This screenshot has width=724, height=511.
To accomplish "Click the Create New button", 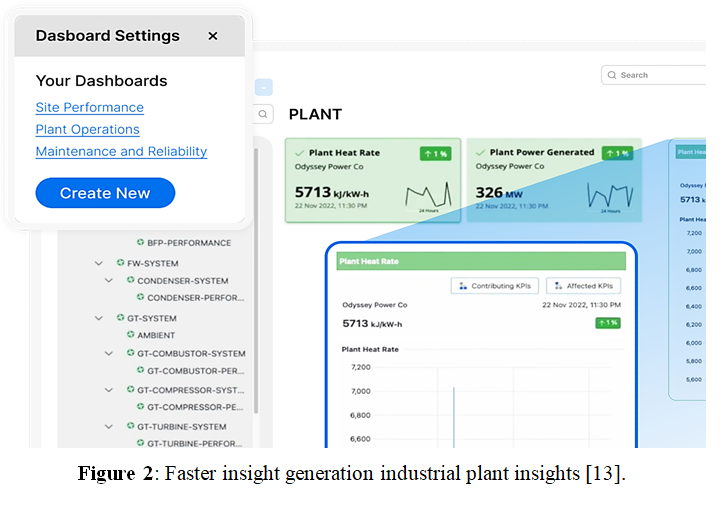I will point(105,193).
